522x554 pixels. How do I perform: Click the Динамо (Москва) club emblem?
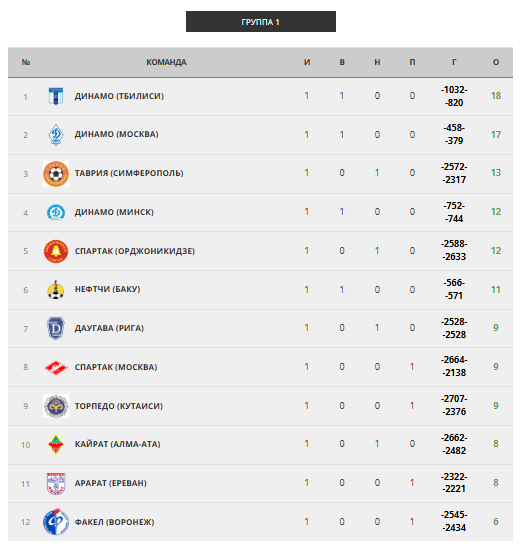pyautogui.click(x=56, y=135)
